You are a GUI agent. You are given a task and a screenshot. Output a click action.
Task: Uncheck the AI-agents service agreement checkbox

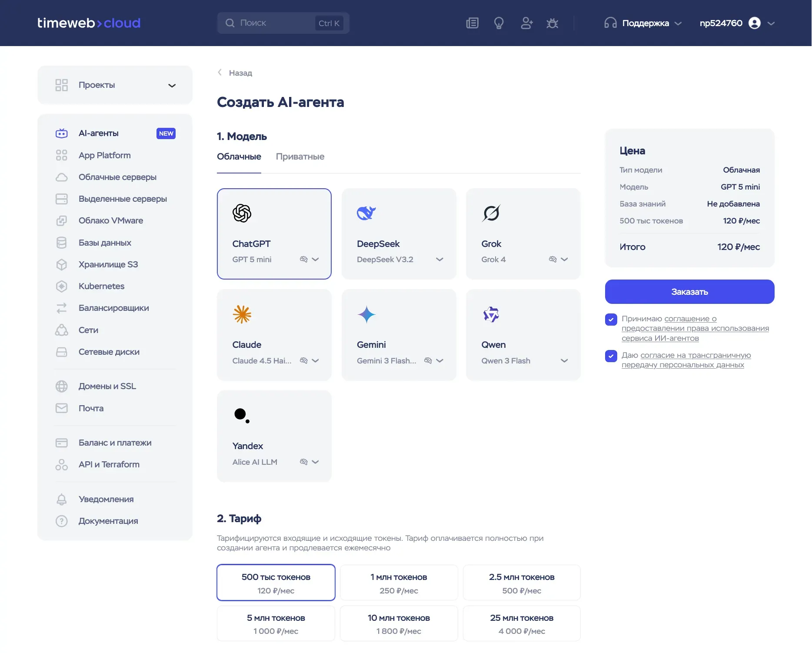coord(611,320)
